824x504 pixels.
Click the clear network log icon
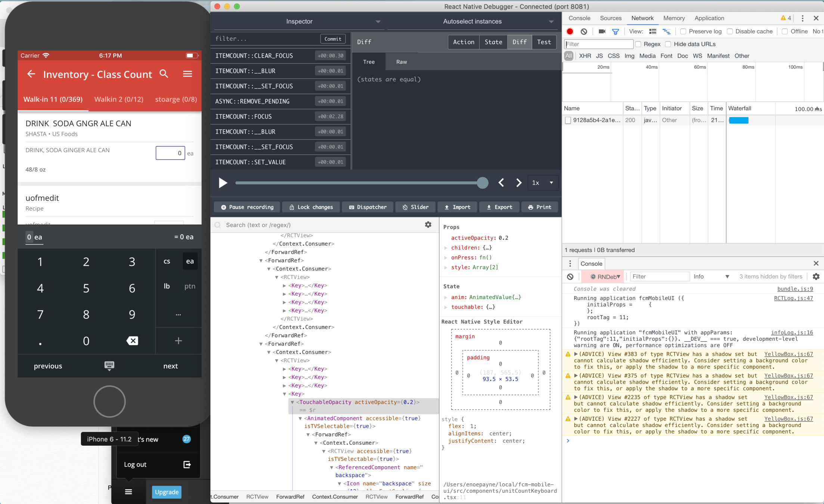[x=584, y=31]
